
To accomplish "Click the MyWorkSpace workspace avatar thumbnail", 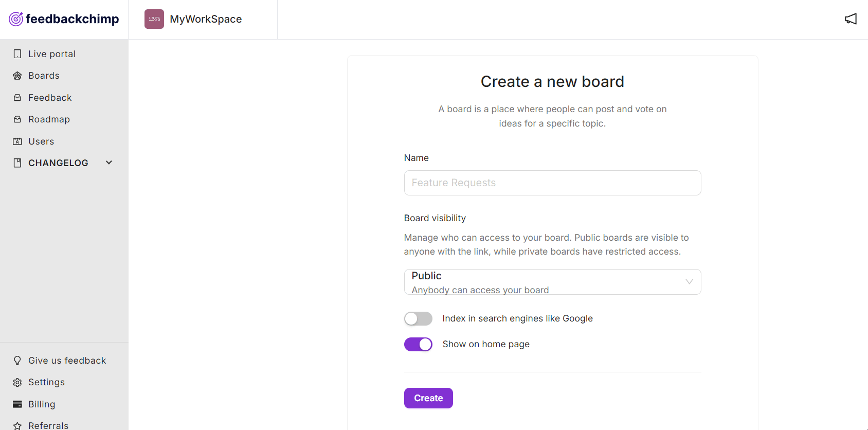I will click(x=154, y=19).
